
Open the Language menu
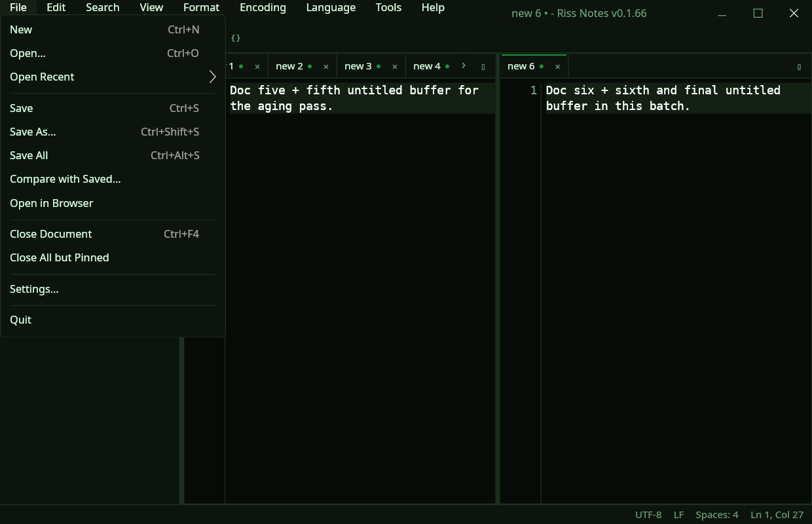pyautogui.click(x=331, y=8)
